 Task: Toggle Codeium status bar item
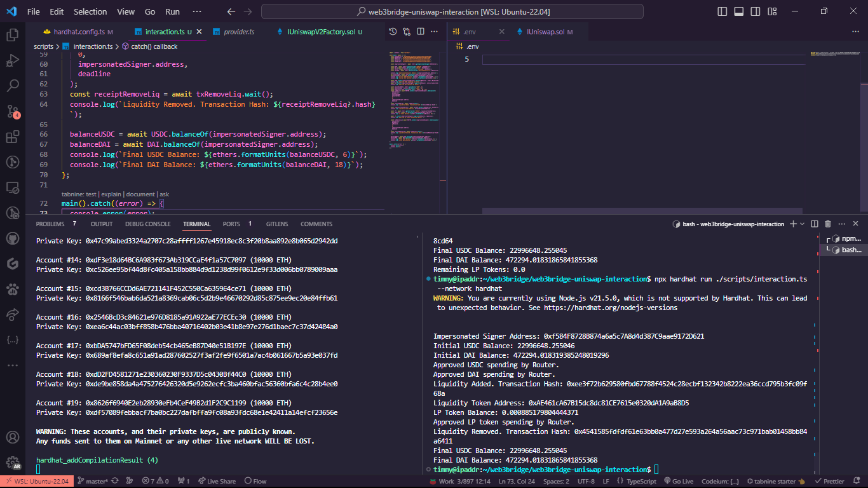click(720, 481)
